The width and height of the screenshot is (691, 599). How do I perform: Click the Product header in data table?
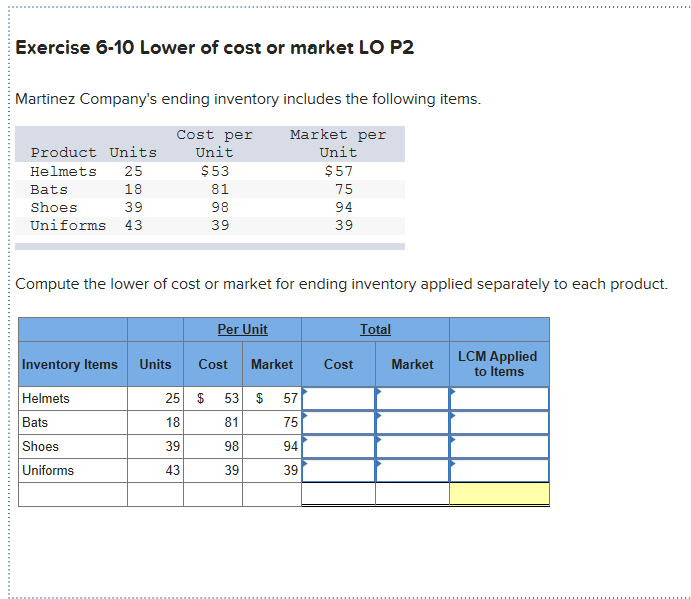[63, 153]
